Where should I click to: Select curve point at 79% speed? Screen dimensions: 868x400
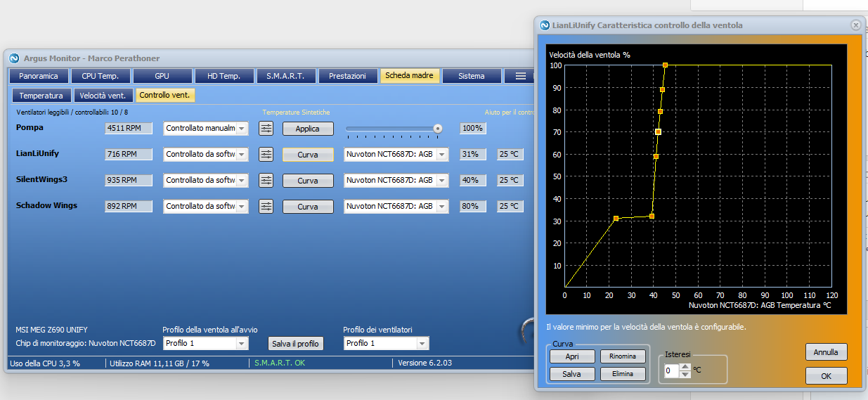coord(660,111)
